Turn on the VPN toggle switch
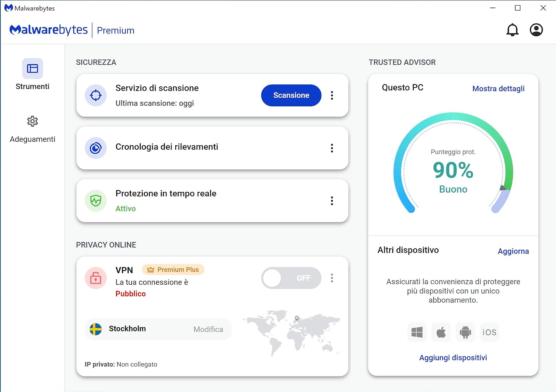 (291, 278)
